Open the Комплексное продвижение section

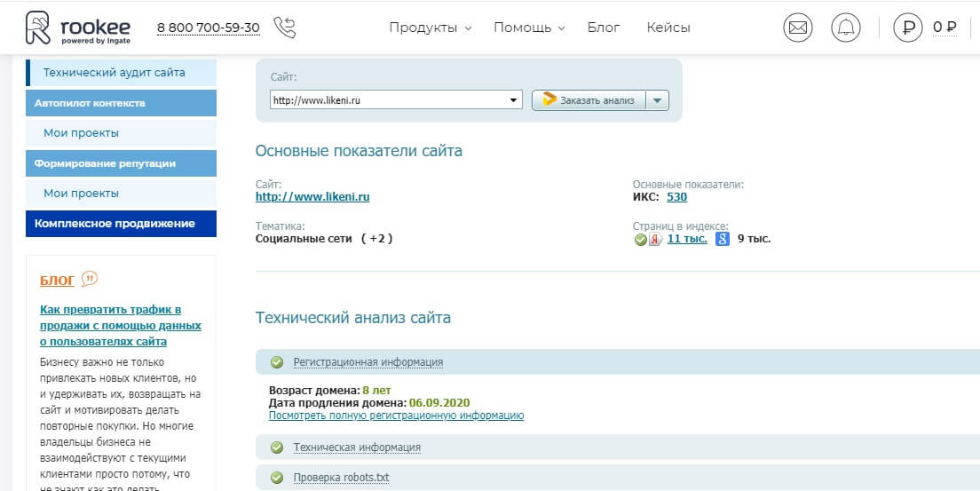pyautogui.click(x=122, y=224)
